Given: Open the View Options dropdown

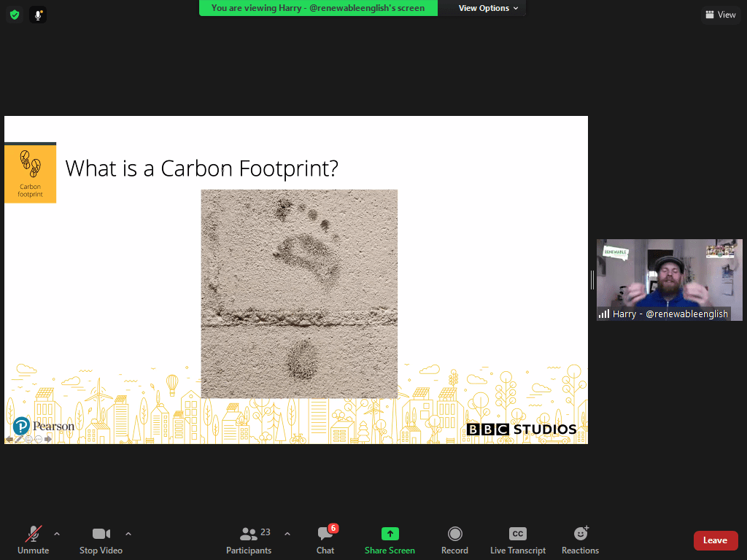Looking at the screenshot, I should [x=488, y=8].
